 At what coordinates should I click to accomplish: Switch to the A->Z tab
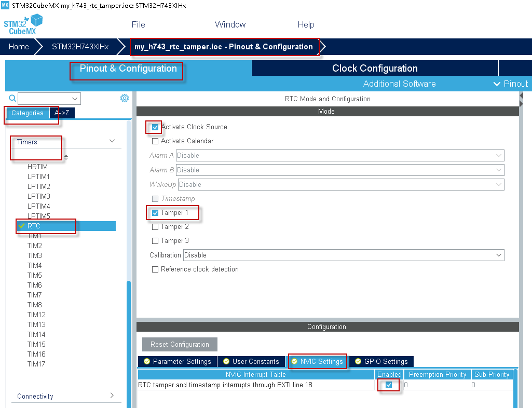point(62,113)
